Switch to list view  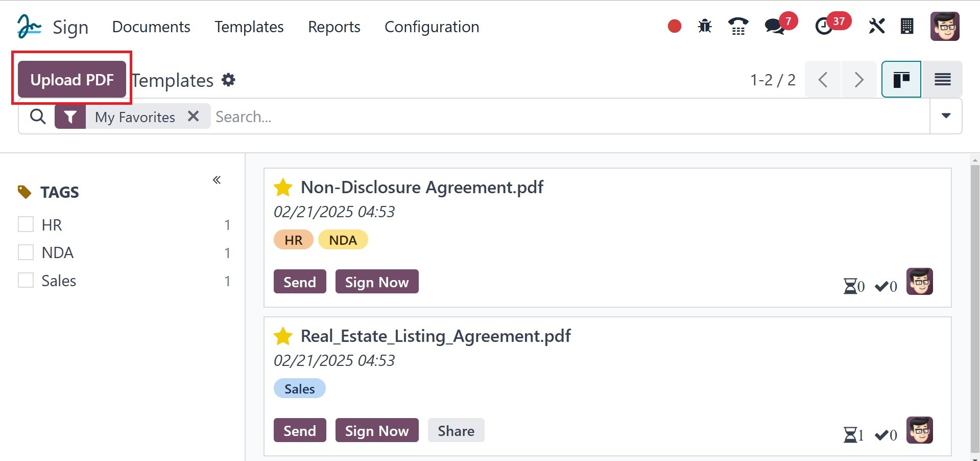coord(942,79)
